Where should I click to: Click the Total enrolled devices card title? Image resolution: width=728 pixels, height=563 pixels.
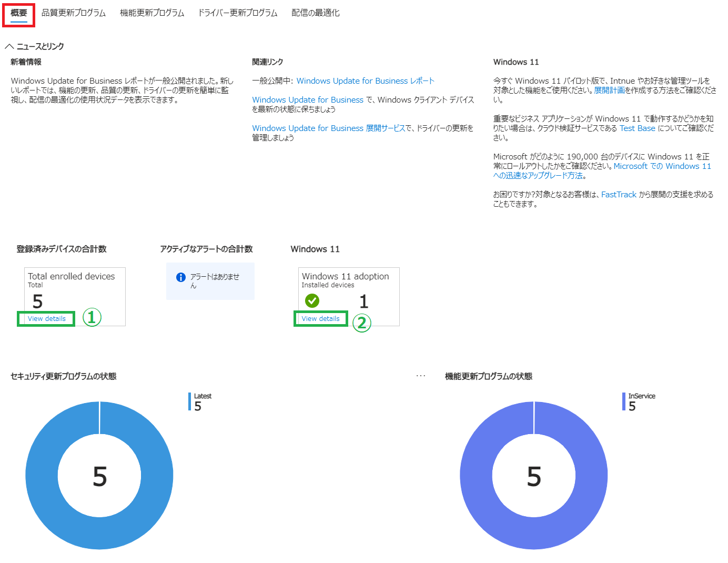tap(72, 276)
